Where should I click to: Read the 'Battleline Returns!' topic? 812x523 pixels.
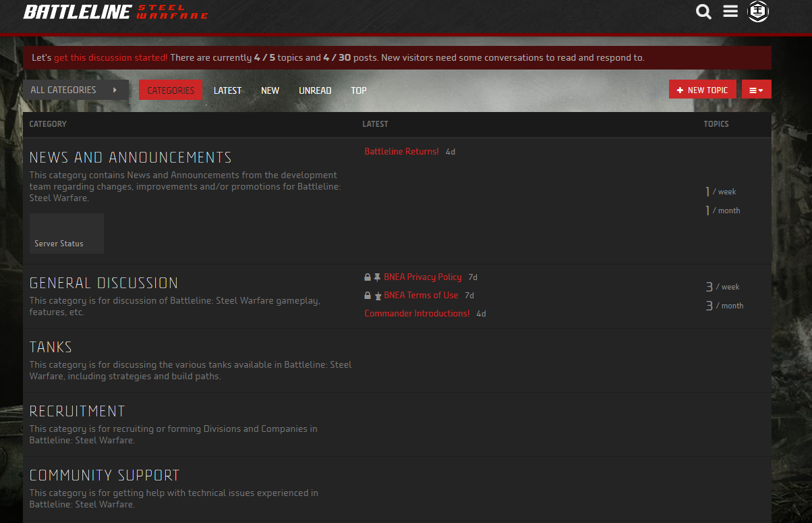pos(401,152)
